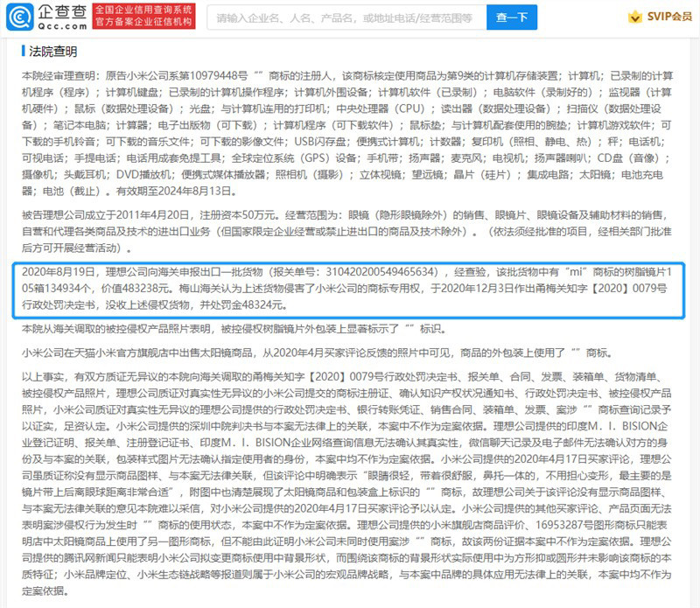Focus the company name search input field
700x608 pixels.
tap(346, 17)
